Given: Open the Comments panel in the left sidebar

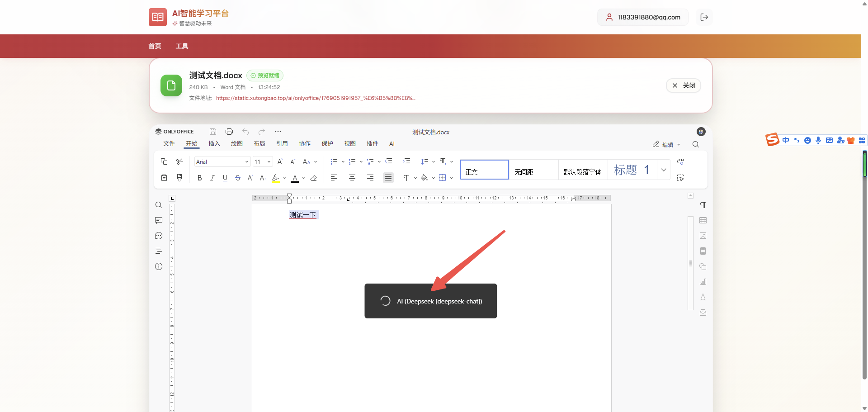Looking at the screenshot, I should pos(159,220).
